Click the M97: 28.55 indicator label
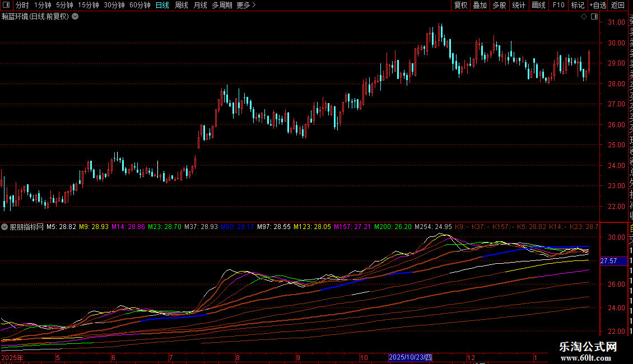 coord(274,227)
